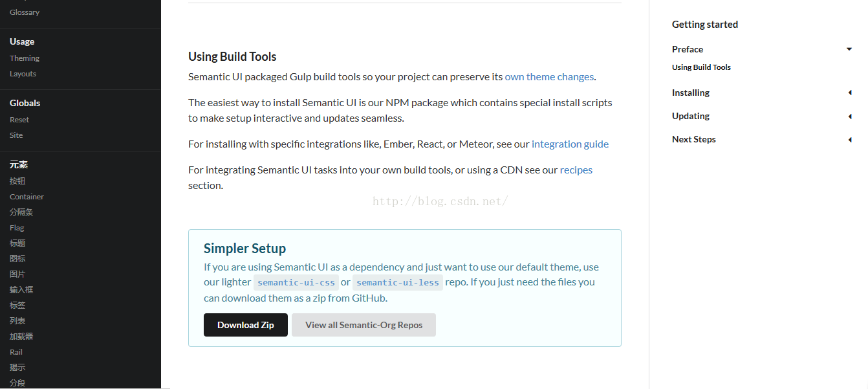Screen dimensions: 868x389
Task: Select Site under Globals
Action: coord(16,135)
